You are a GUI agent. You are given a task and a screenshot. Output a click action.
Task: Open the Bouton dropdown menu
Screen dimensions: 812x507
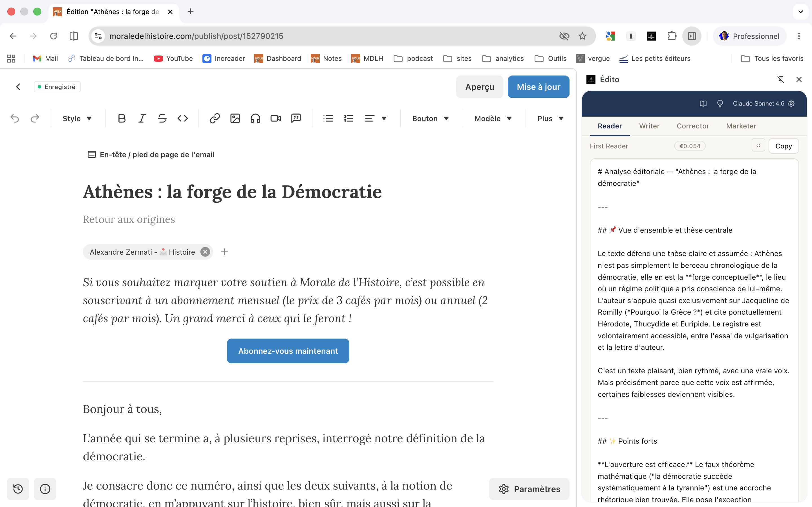[431, 118]
